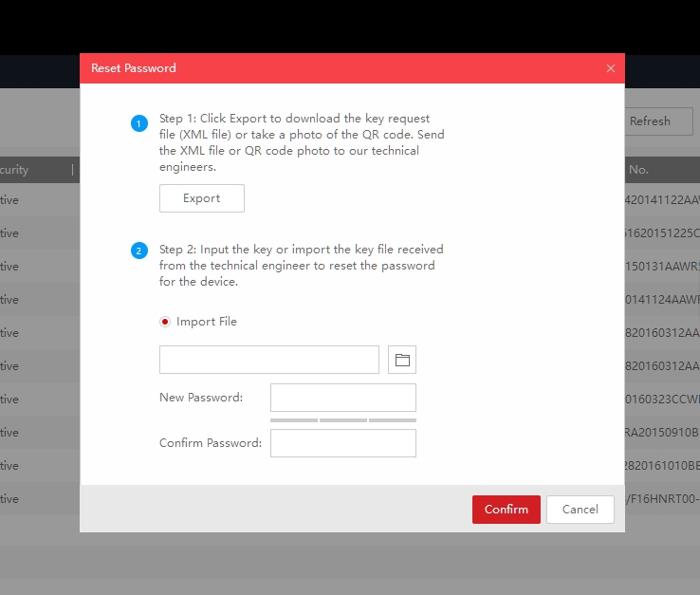Click the import file path field
Image resolution: width=700 pixels, height=595 pixels.
click(268, 360)
